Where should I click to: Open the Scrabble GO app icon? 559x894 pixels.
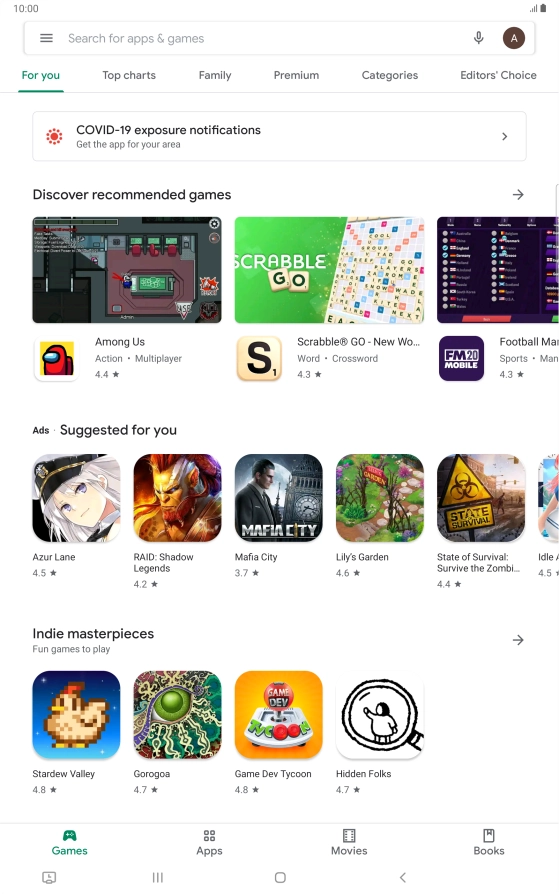259,359
